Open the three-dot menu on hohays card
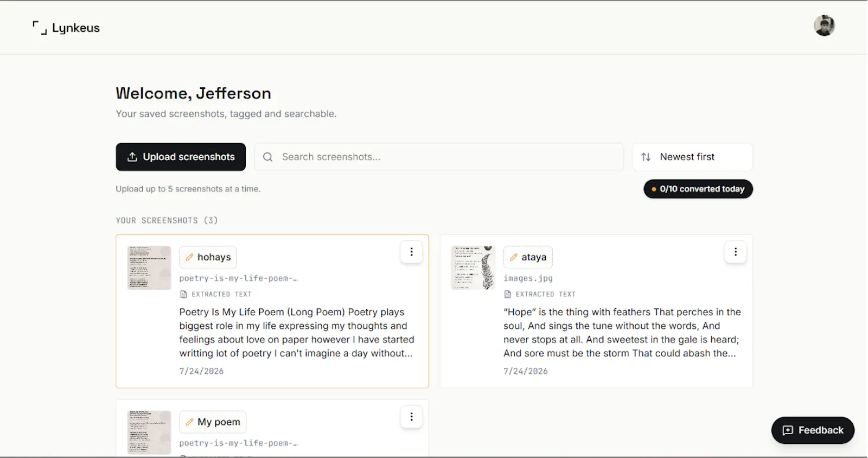The width and height of the screenshot is (868, 458). point(411,252)
